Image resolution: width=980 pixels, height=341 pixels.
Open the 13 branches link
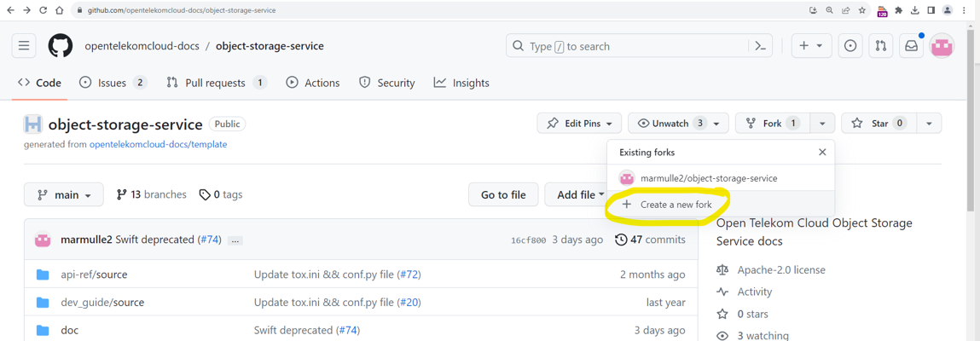click(x=151, y=195)
